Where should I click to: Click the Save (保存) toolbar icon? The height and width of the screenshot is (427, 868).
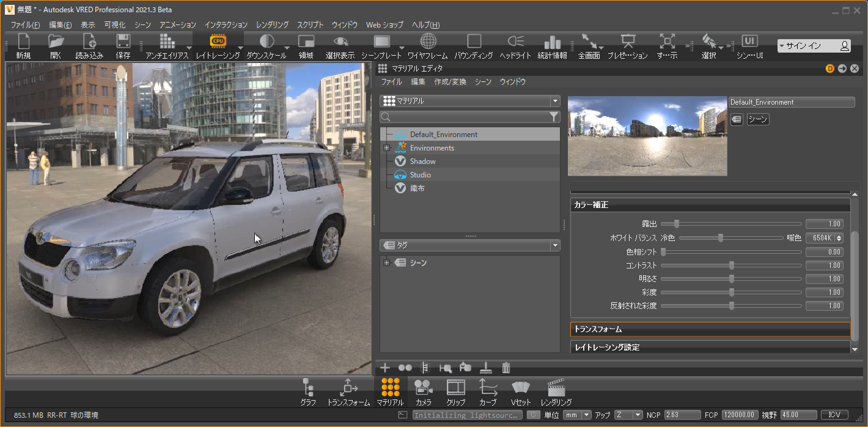pyautogui.click(x=123, y=42)
